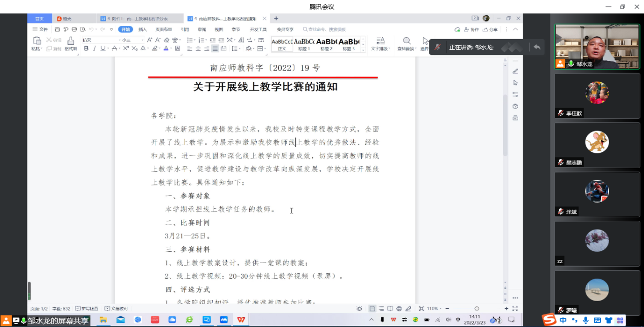The image size is (644, 327).
Task: Click the clear formatting eraser icon
Action: click(x=166, y=40)
